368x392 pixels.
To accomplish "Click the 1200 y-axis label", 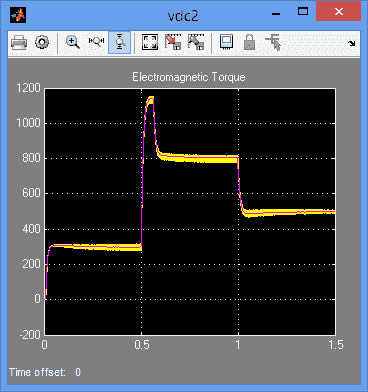I will point(28,88).
